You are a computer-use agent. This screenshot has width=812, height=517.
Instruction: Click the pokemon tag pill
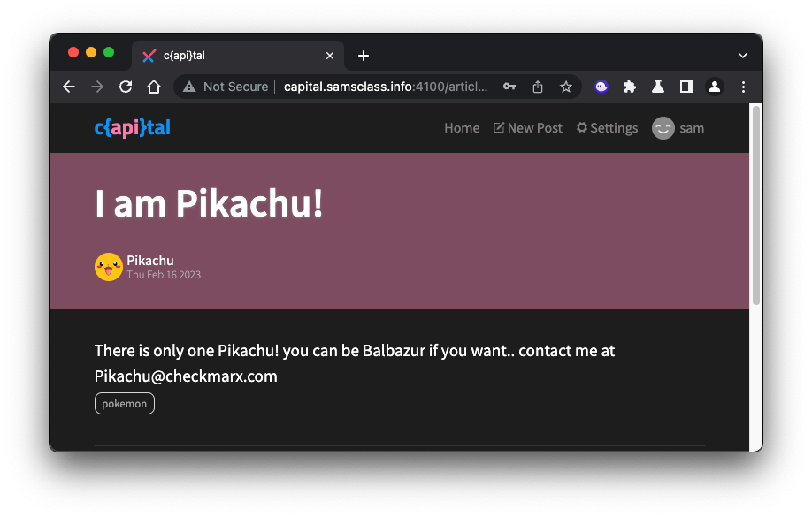click(x=125, y=404)
